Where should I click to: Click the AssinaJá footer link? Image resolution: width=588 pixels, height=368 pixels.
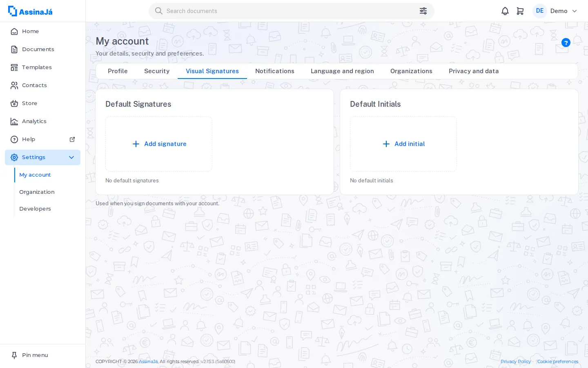coord(148,361)
